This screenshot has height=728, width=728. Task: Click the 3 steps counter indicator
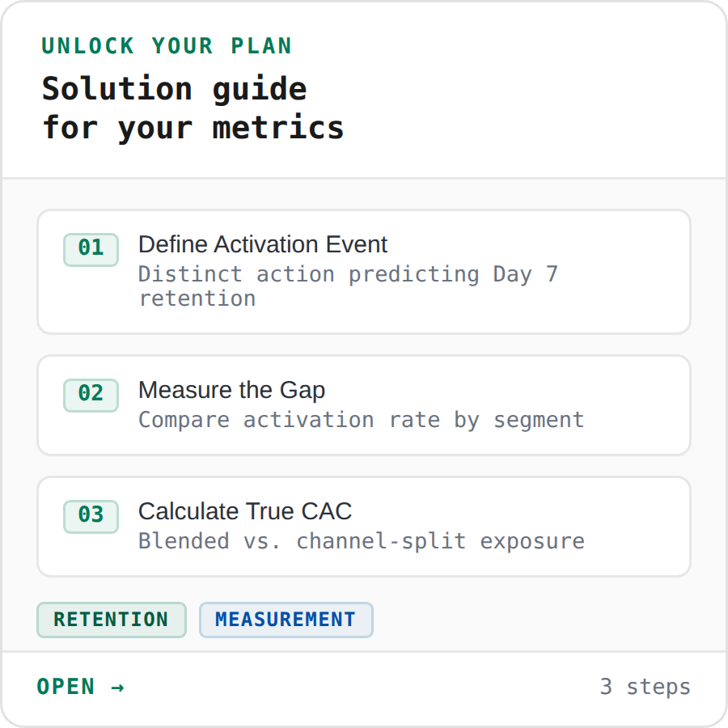(x=645, y=687)
